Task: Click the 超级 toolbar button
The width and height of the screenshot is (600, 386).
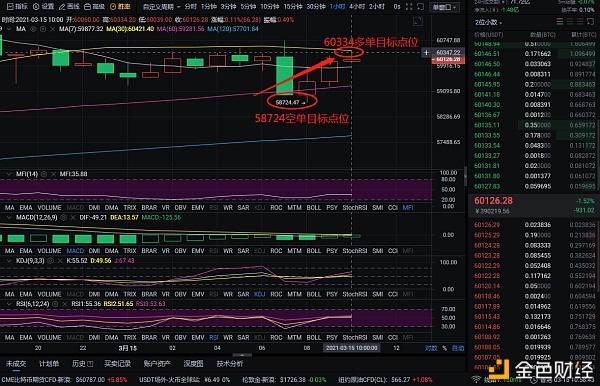Action: click(x=95, y=7)
